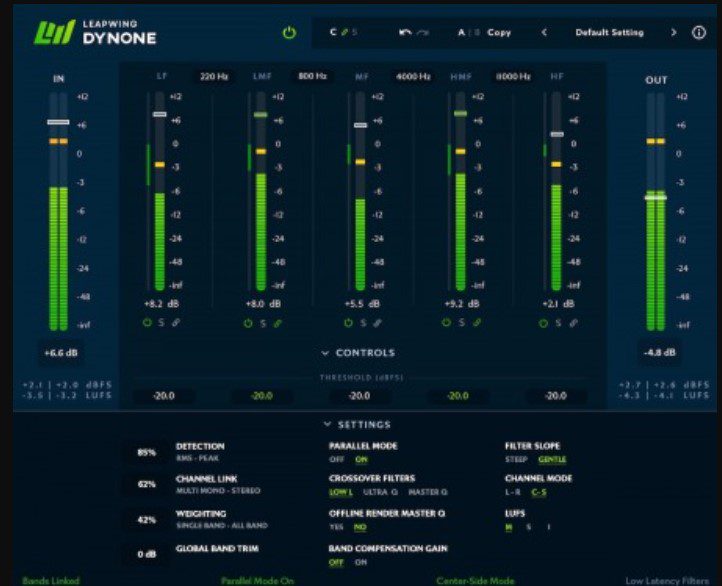The image size is (722, 586).
Task: Select ULTRA Q crossover filter
Action: tap(380, 492)
